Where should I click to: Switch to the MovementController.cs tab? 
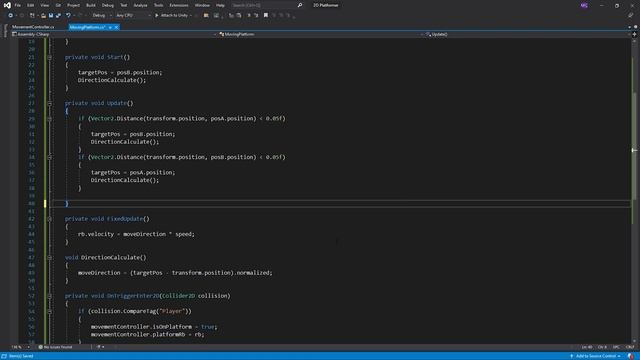coord(33,27)
